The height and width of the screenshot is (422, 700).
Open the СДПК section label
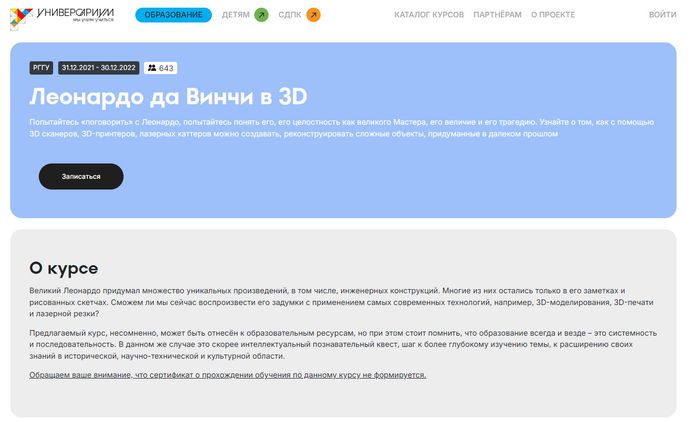[289, 15]
